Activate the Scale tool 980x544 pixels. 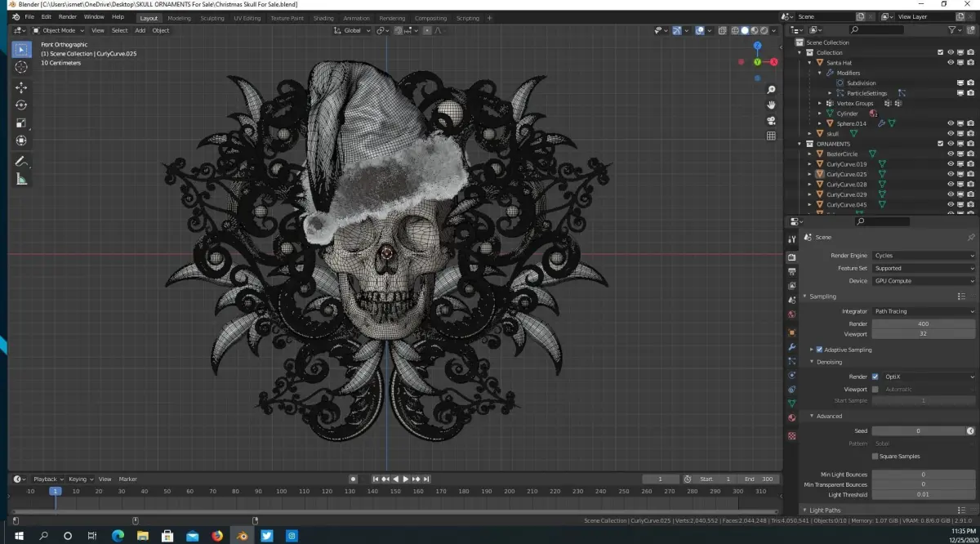click(x=21, y=123)
